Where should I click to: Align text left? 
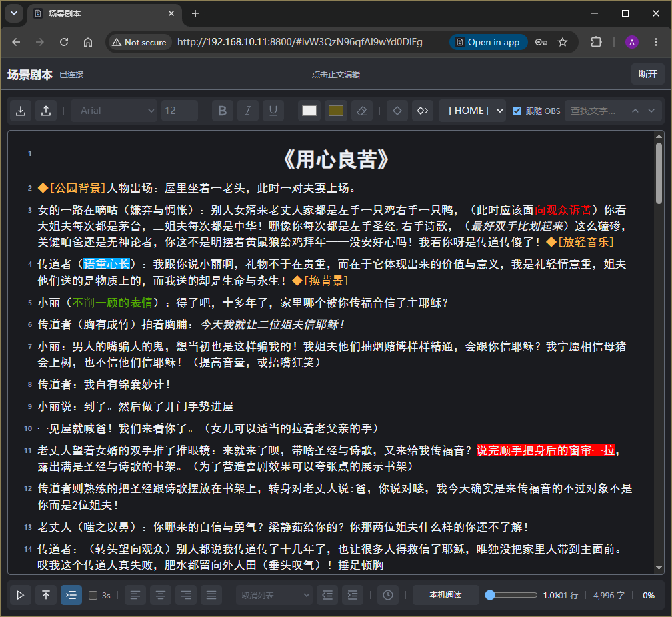135,595
